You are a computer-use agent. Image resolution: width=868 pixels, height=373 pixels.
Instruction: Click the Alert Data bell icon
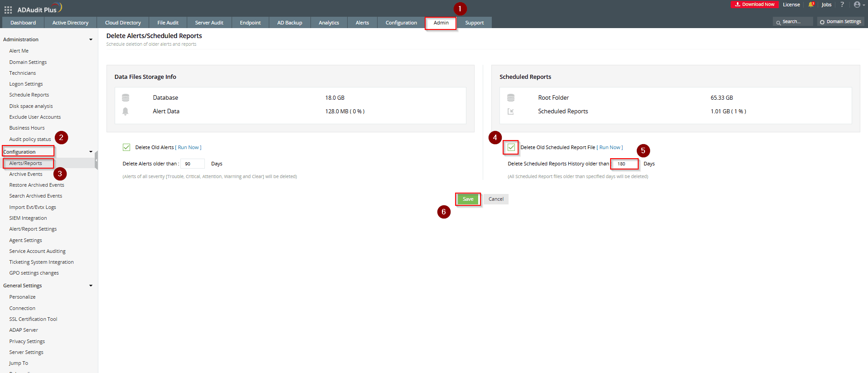126,111
